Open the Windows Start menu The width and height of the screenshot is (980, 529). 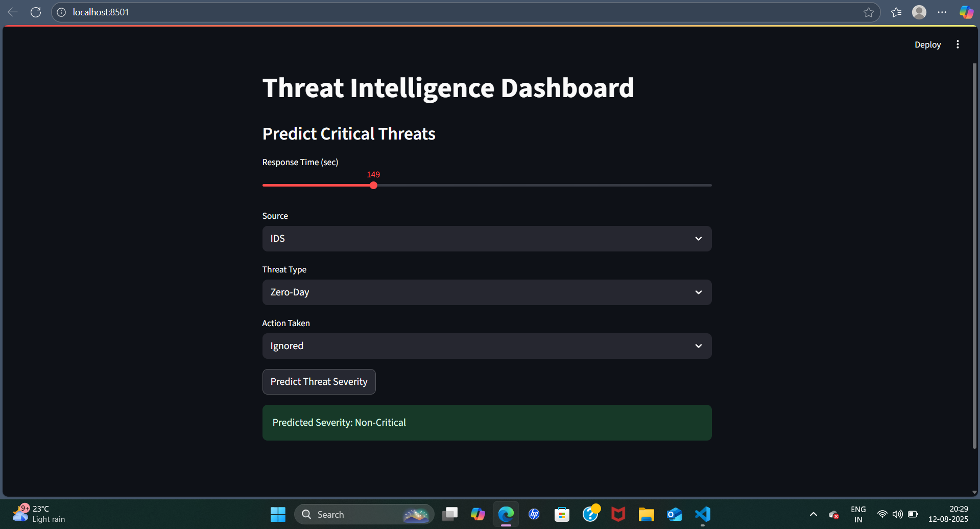click(x=278, y=514)
